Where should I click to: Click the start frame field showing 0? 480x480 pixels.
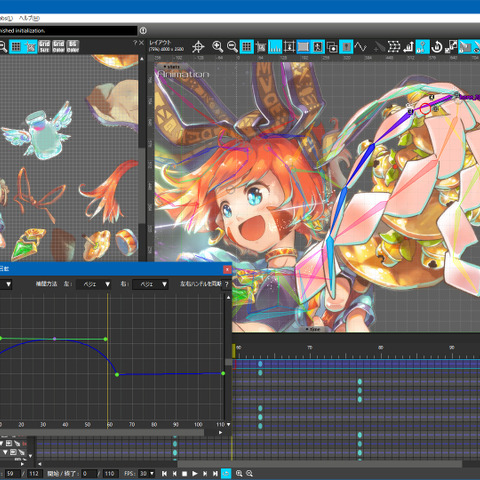[x=88, y=474]
